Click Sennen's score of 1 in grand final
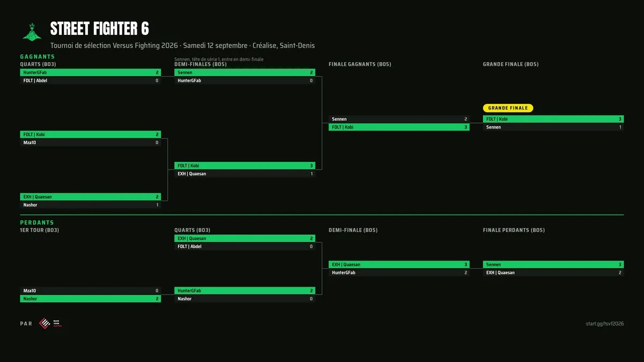Screen dimensions: 644x362 620,127
